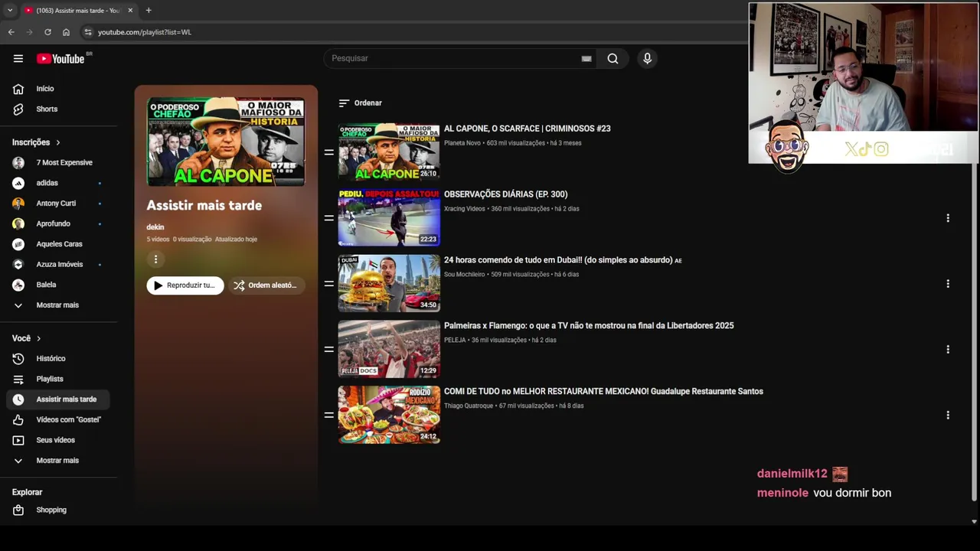980x551 pixels.
Task: Click the Palmeiras x Flamengo video title
Action: pyautogui.click(x=589, y=326)
